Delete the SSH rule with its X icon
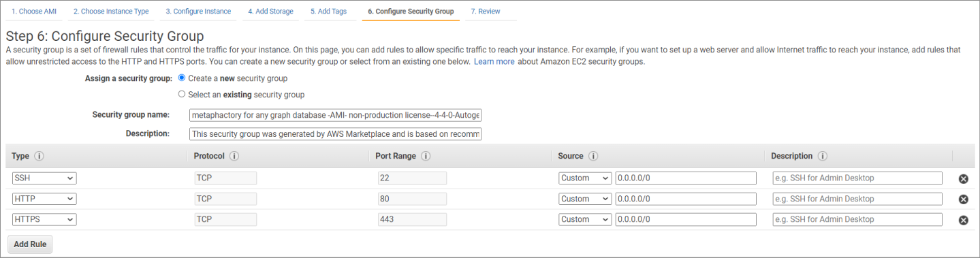 point(963,179)
